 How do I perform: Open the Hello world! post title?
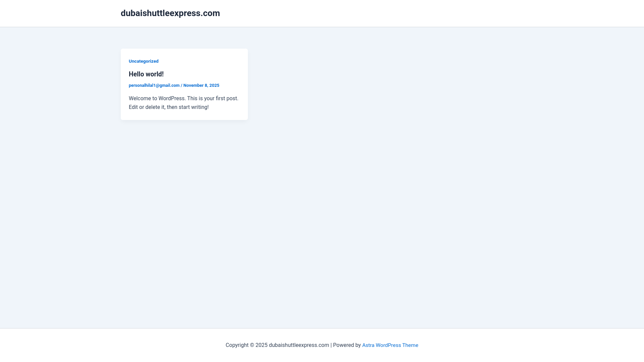[x=146, y=74]
